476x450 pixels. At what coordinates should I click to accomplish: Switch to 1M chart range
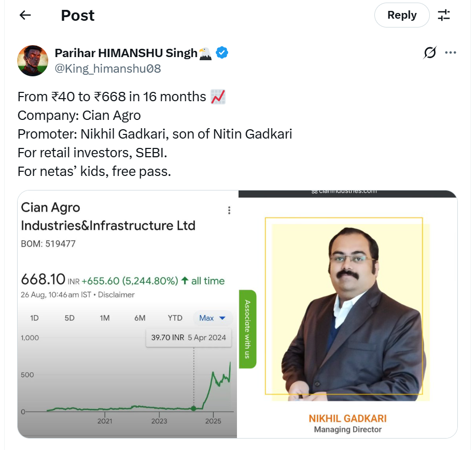[x=105, y=318]
